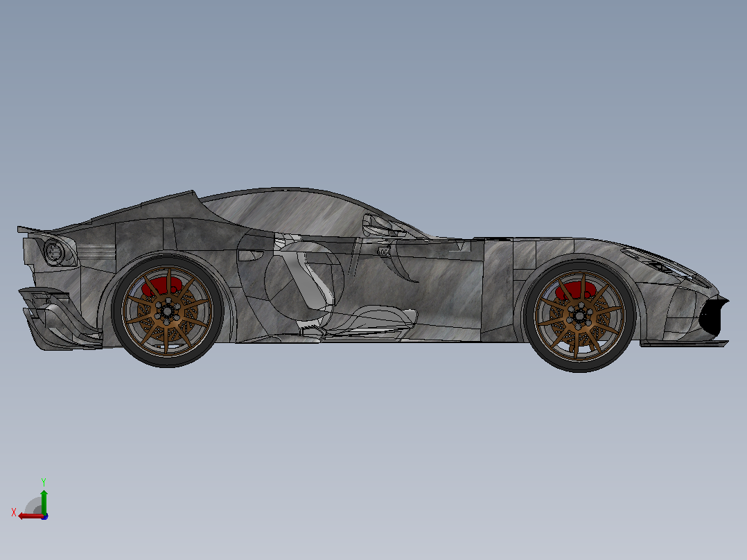This screenshot has width=747, height=560.
Task: Select the front wheel rim of the car
Action: tap(579, 315)
